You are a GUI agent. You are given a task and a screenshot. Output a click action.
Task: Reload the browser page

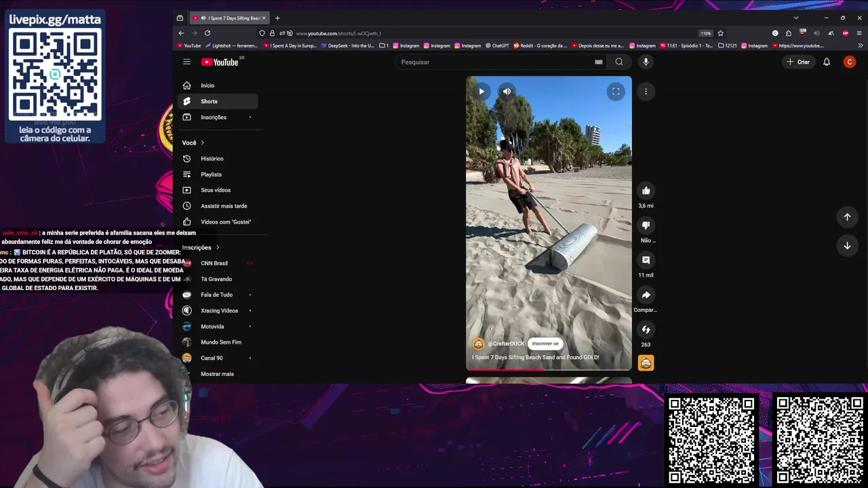(x=208, y=33)
